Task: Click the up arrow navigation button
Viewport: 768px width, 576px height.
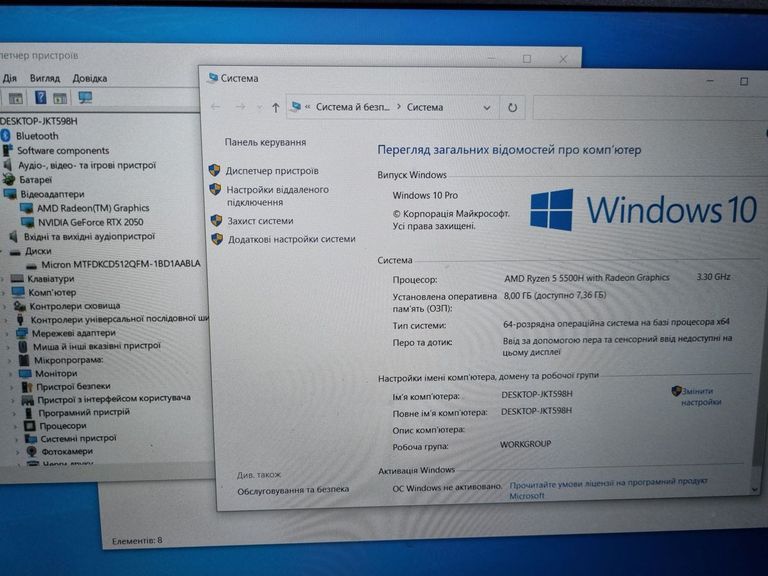Action: 275,107
